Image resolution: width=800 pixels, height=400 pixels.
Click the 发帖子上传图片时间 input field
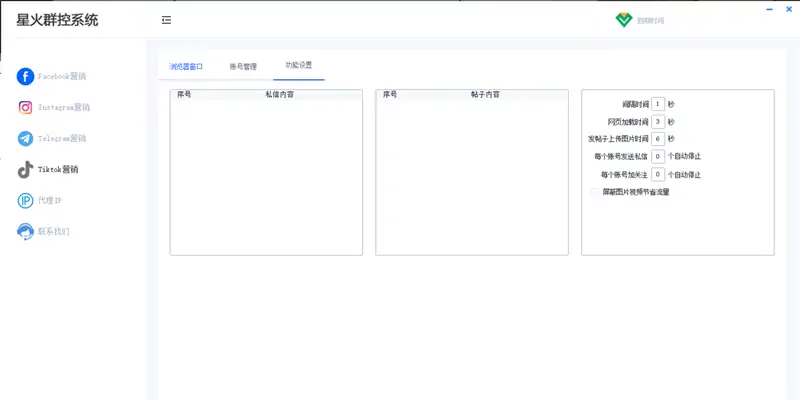658,139
